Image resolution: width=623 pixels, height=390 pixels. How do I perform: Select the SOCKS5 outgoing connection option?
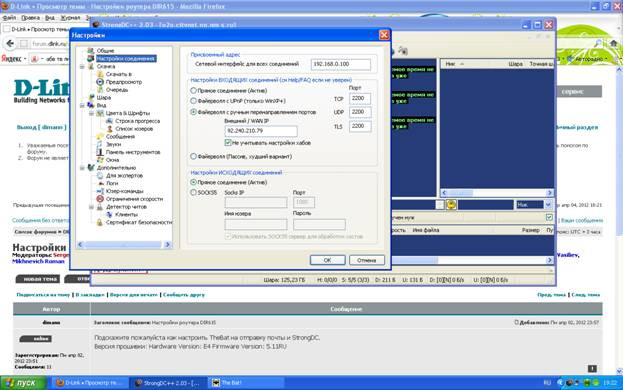click(x=193, y=193)
